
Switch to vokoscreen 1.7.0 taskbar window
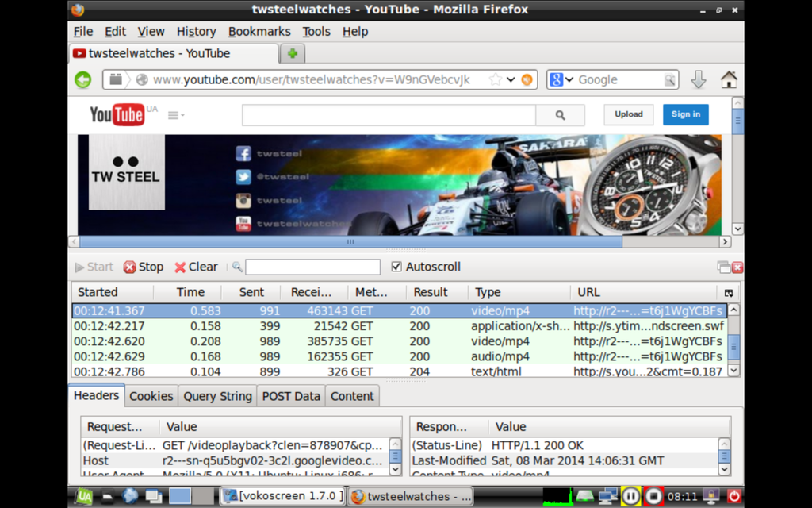pyautogui.click(x=283, y=497)
